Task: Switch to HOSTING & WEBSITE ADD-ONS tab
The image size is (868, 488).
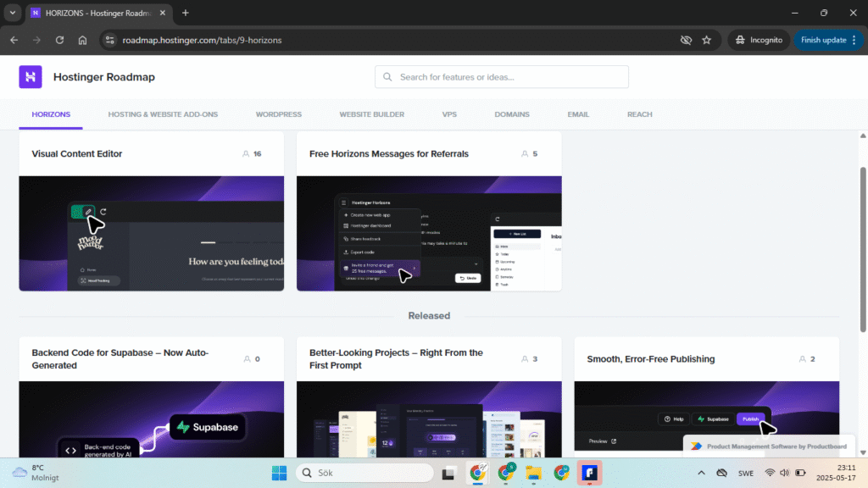Action: tap(163, 114)
